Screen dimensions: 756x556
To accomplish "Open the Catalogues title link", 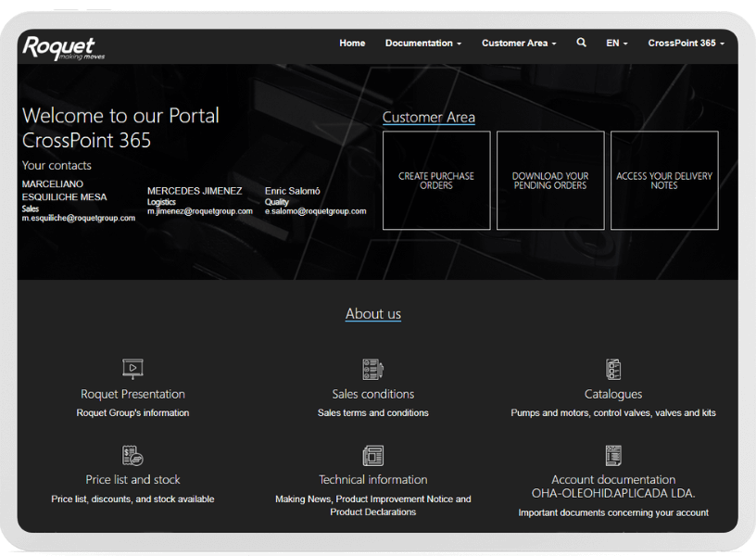I will (613, 395).
